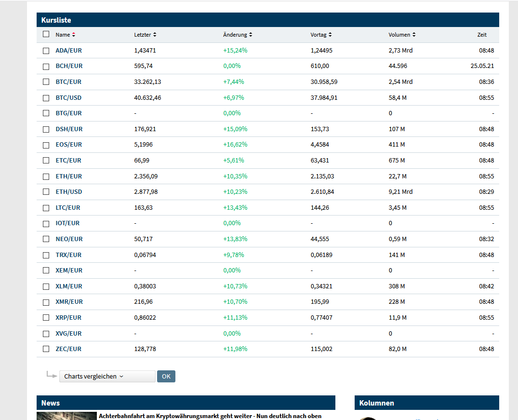Image resolution: width=518 pixels, height=420 pixels.
Task: Check the TRX/EUR row checkbox
Action: pos(46,255)
